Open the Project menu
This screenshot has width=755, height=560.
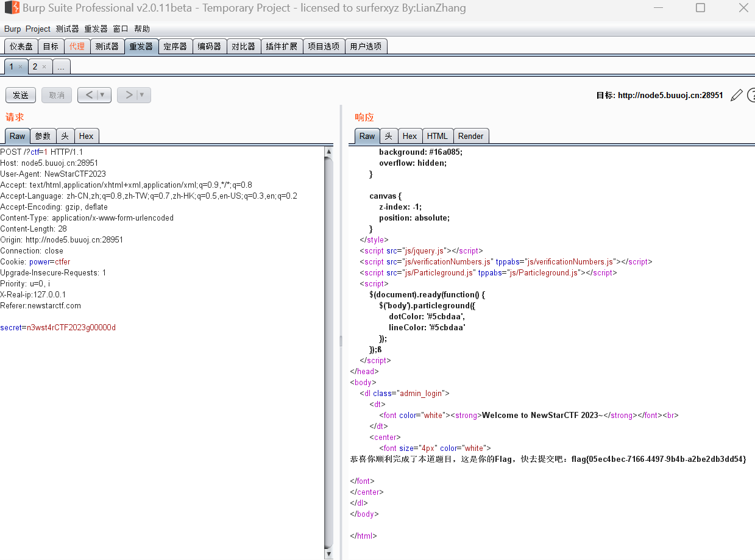[38, 29]
